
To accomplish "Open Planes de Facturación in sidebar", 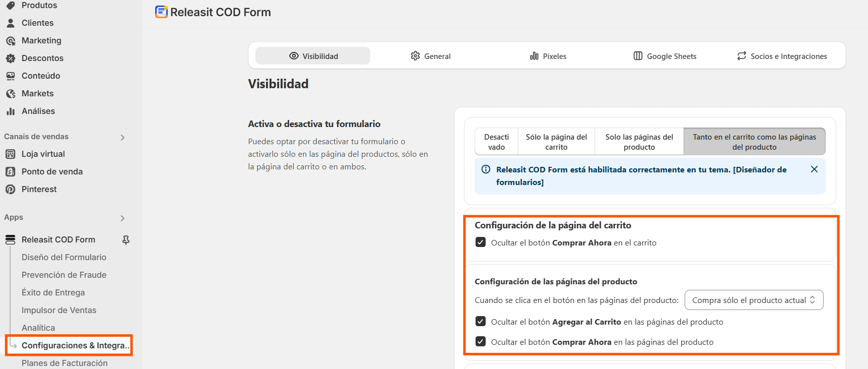I will 64,363.
